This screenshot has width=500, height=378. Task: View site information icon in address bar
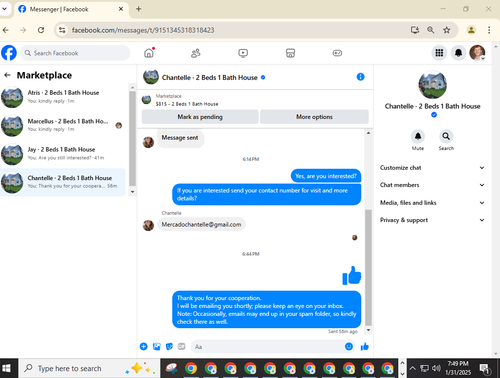[62, 30]
